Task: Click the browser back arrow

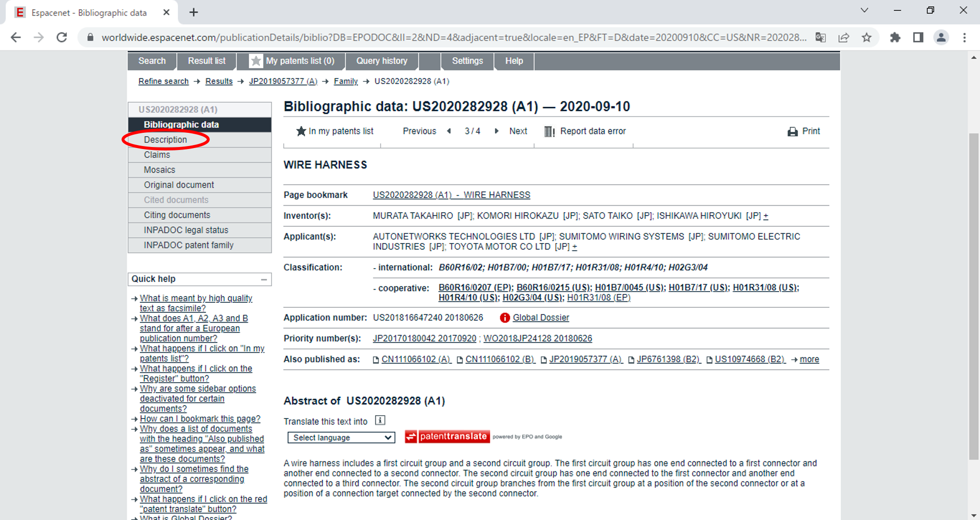Action: (x=16, y=37)
